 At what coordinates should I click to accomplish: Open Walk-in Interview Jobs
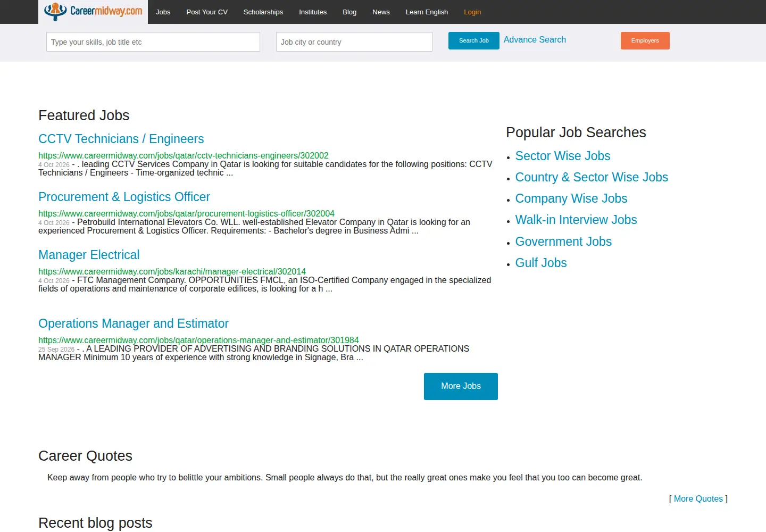coord(576,220)
